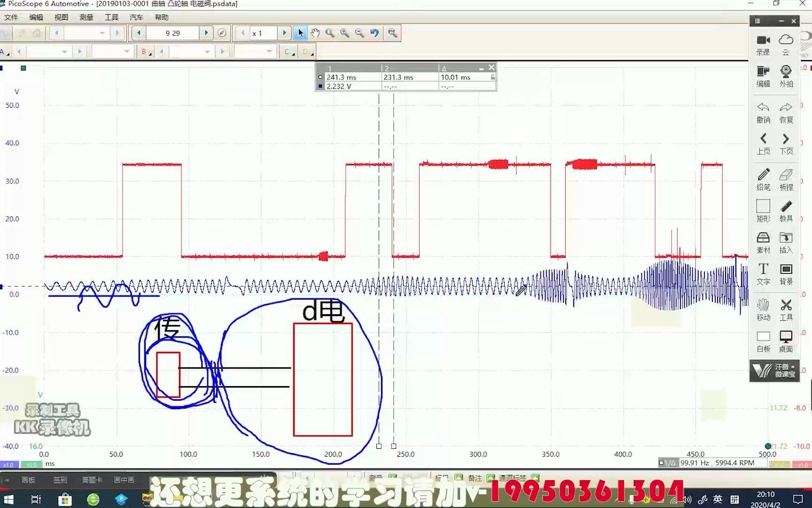Open the buffer navigator compass

pos(222,33)
